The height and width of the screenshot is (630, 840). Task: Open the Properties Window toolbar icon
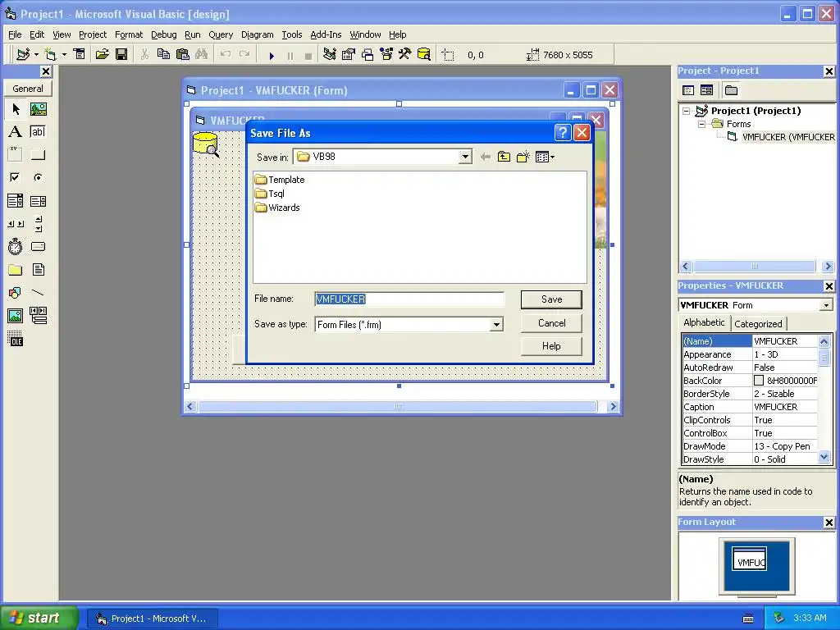pos(348,55)
